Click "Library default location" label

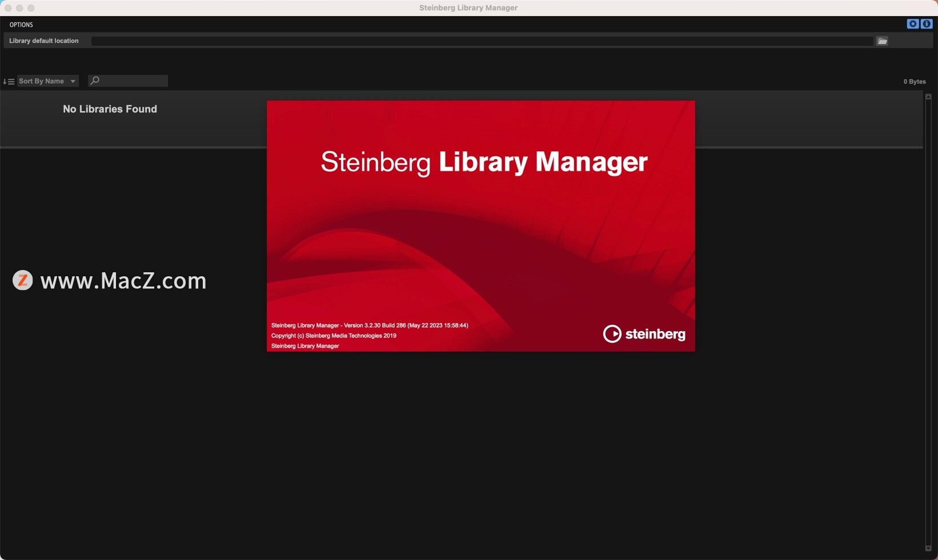[x=44, y=41]
